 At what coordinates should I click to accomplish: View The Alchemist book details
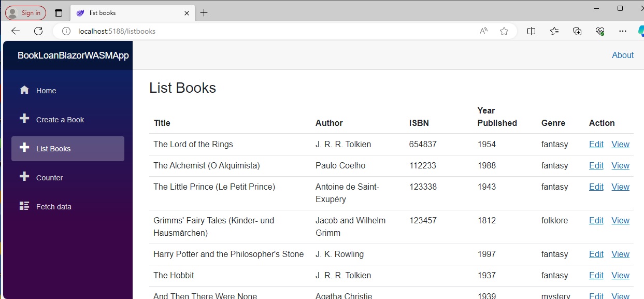(620, 166)
